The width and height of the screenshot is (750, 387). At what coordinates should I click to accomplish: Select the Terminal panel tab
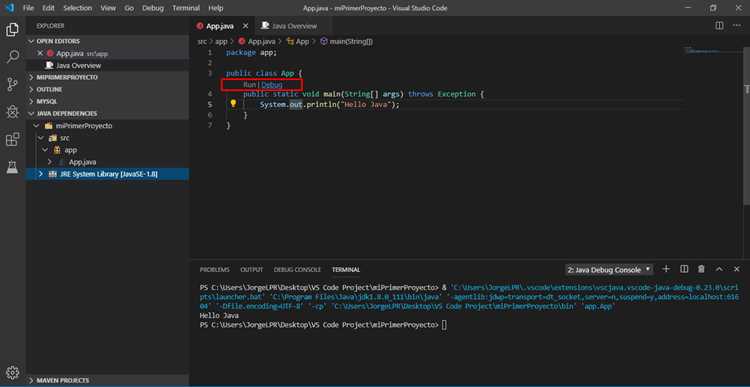346,269
